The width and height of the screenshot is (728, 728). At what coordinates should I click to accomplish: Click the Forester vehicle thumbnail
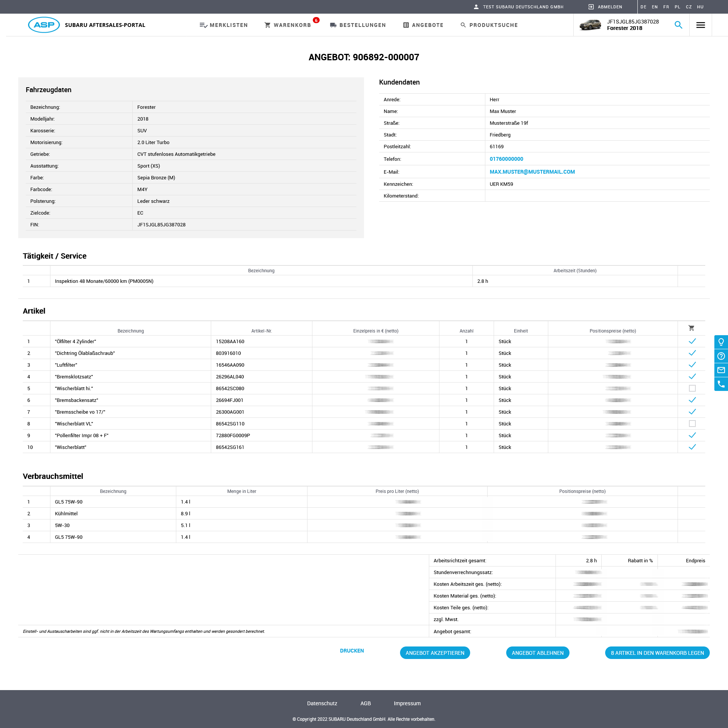[x=590, y=25]
